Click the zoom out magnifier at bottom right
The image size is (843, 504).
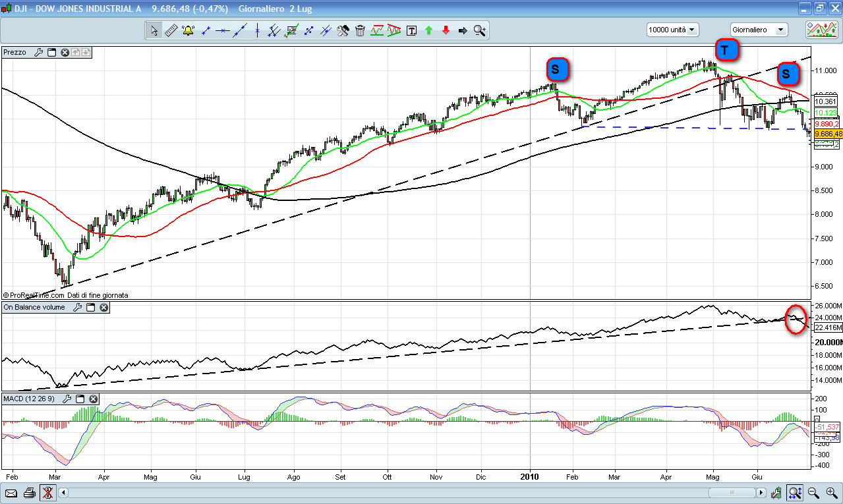click(814, 492)
